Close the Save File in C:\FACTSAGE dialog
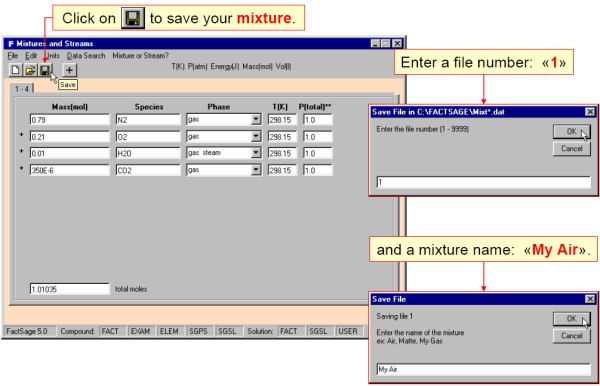The height and width of the screenshot is (386, 600). coord(590,112)
